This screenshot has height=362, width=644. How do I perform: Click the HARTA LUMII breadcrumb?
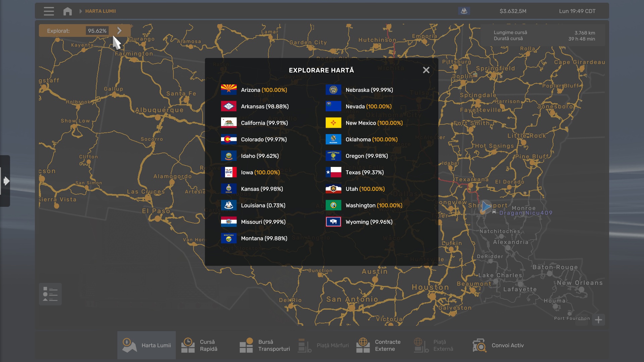coord(100,11)
